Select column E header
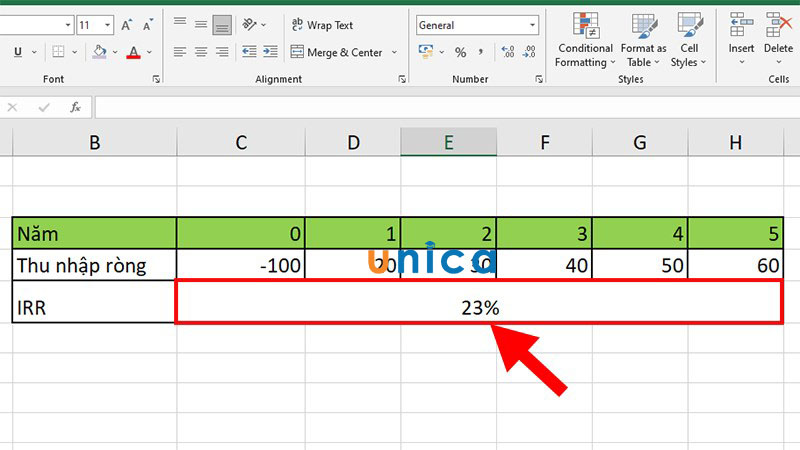 pos(448,142)
